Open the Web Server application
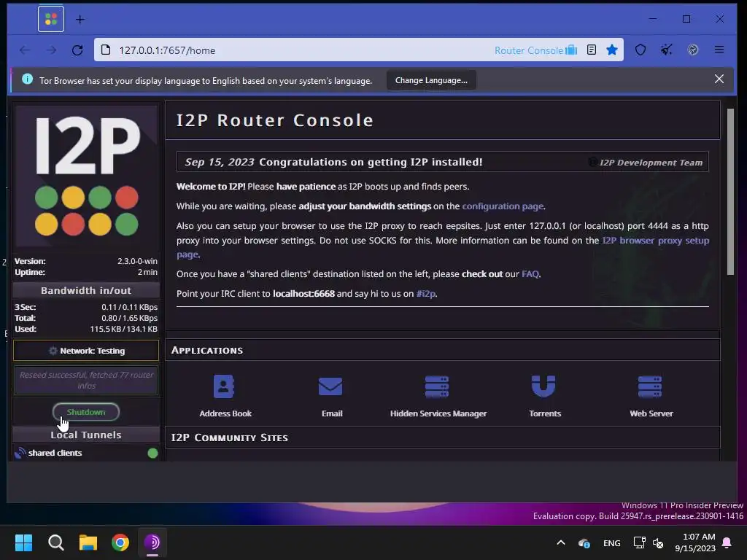 651,396
